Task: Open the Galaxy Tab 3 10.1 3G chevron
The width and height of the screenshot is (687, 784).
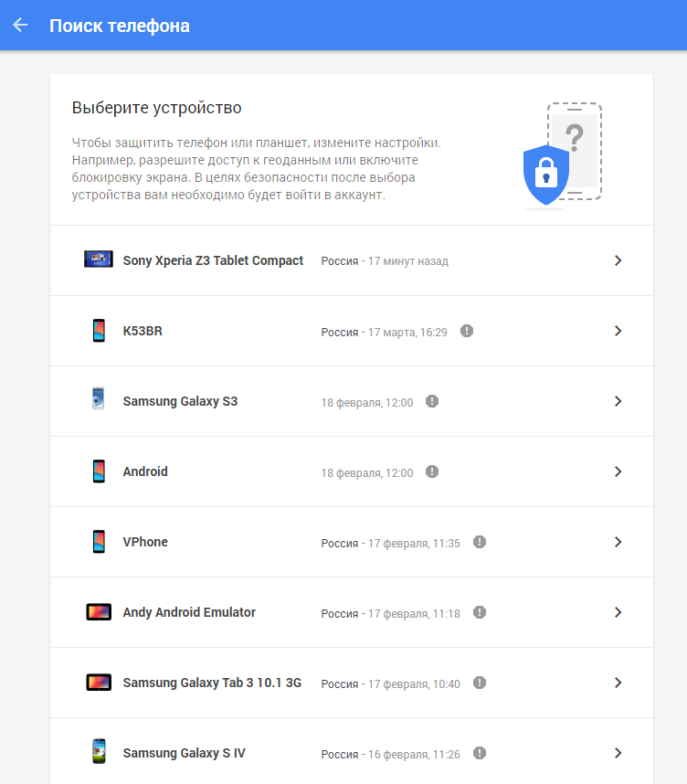Action: pyautogui.click(x=618, y=683)
